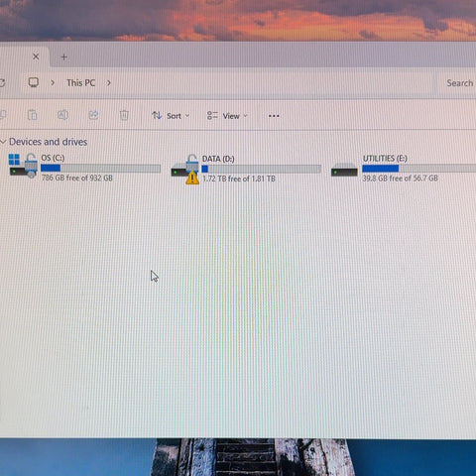Click the This PC monitor icon
This screenshot has width=476, height=476.
[34, 82]
